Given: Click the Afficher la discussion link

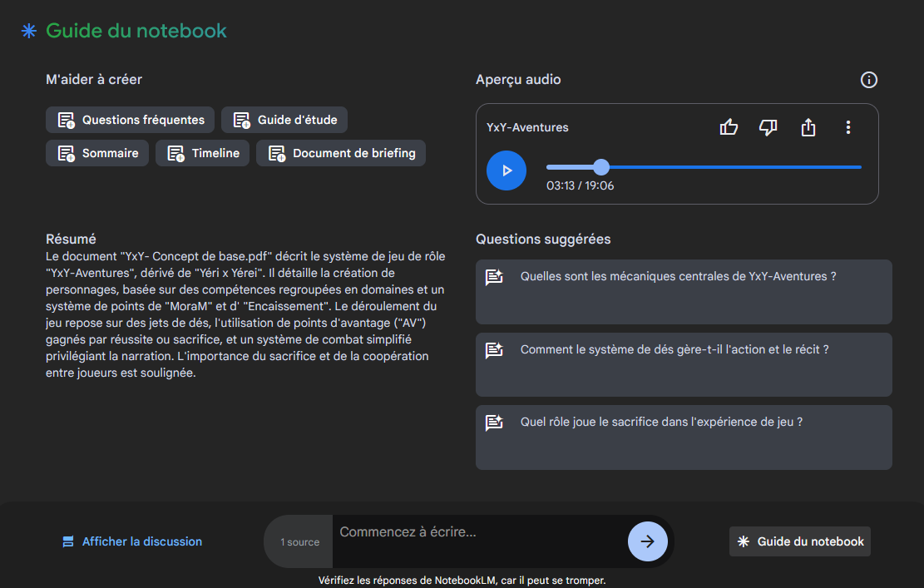Looking at the screenshot, I should (132, 541).
